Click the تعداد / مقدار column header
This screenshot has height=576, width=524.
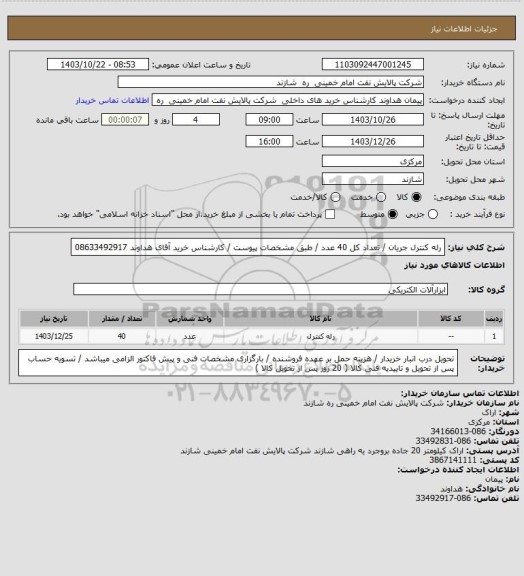click(x=122, y=318)
